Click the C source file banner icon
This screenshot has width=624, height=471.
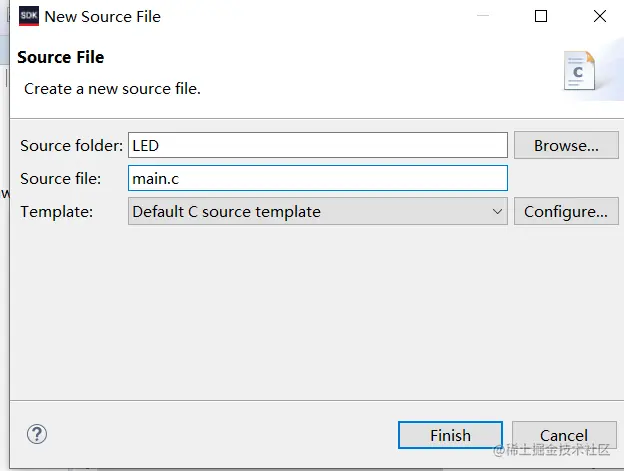pos(580,70)
